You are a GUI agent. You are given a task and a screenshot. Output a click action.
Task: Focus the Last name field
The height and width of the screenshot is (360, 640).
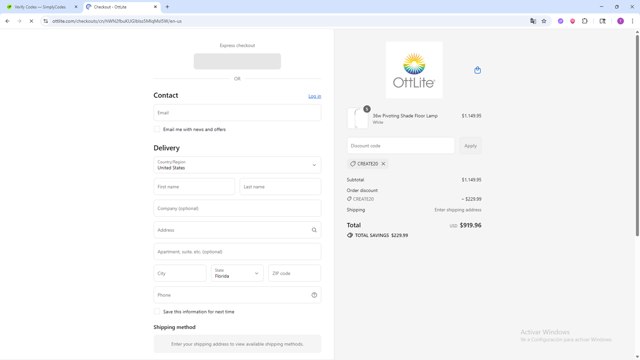[x=280, y=187]
